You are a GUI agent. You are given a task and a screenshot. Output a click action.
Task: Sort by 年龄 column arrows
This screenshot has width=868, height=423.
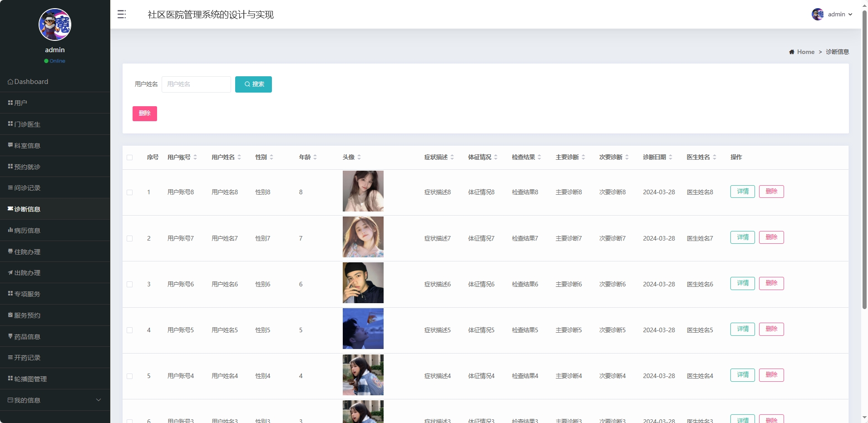pyautogui.click(x=315, y=157)
